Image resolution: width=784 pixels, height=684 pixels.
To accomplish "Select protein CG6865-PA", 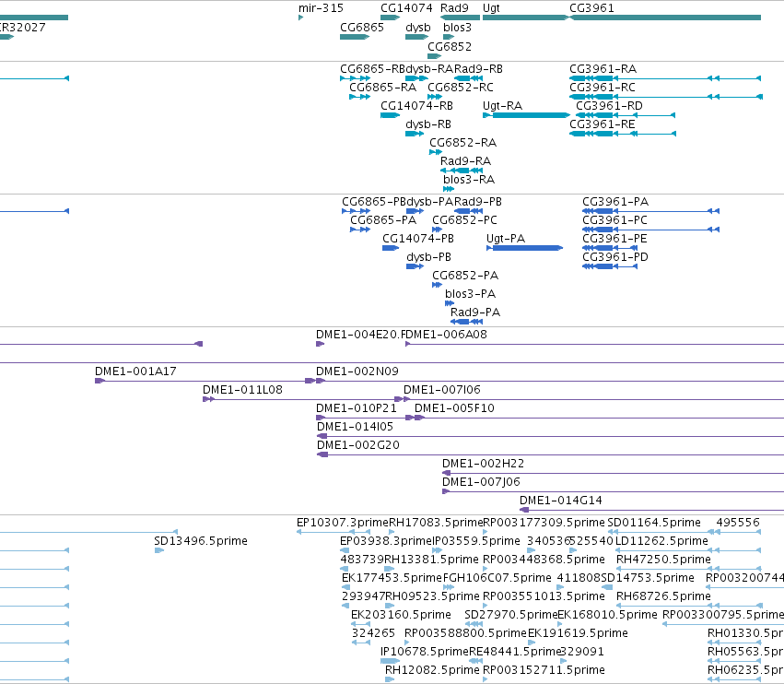I will [x=383, y=220].
